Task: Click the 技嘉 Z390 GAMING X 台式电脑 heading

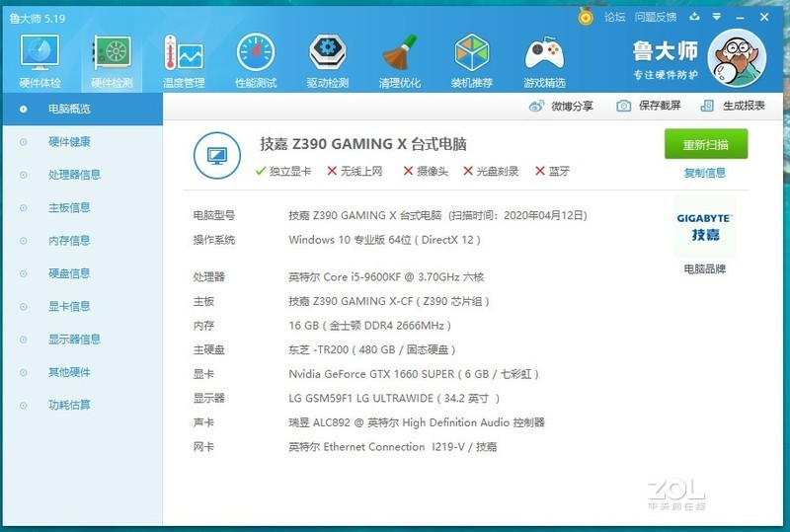Action: click(363, 144)
